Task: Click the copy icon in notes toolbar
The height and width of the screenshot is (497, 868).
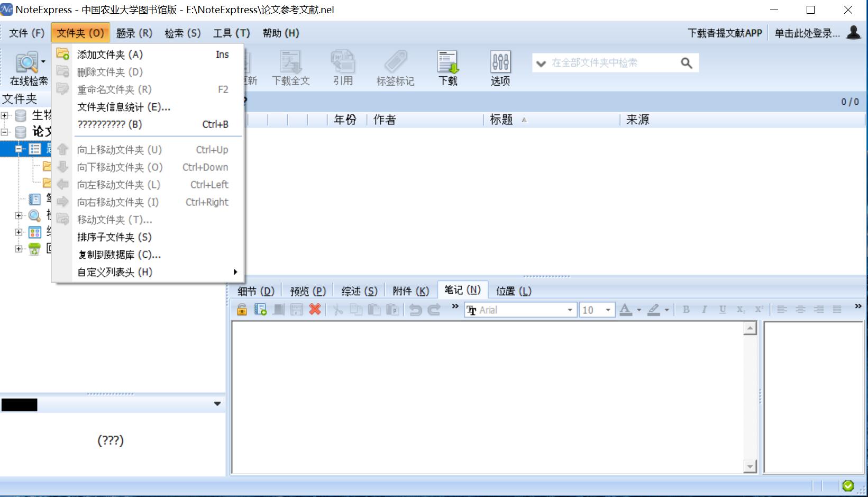Action: click(356, 310)
